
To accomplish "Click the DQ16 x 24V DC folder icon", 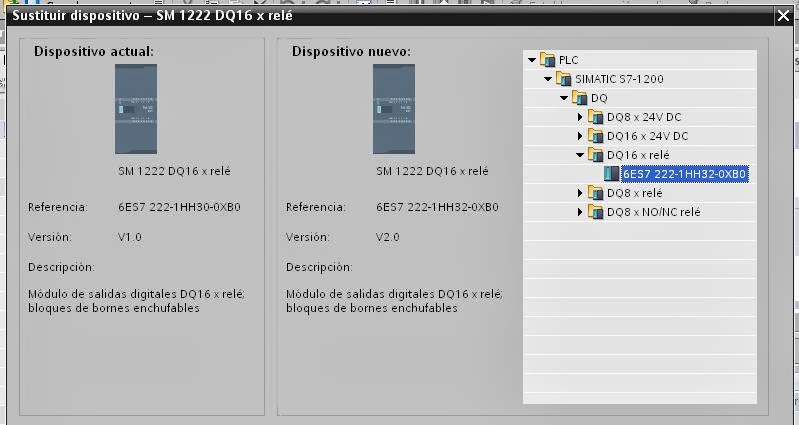I will click(x=595, y=136).
